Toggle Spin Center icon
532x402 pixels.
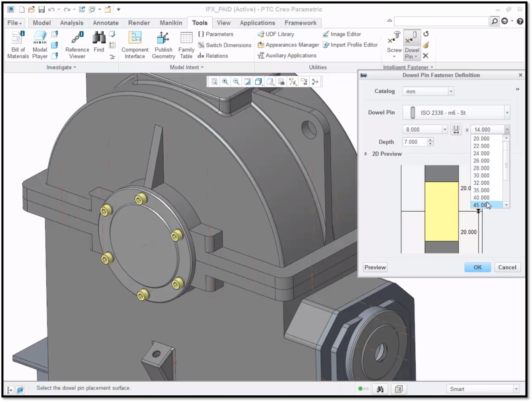tap(315, 82)
